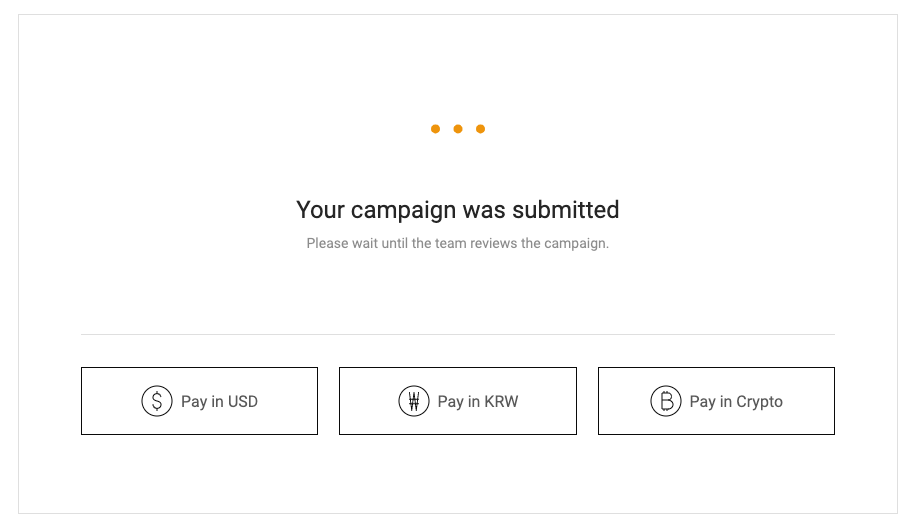Click the dollar sign icon
Image resolution: width=920 pixels, height=529 pixels.
pyautogui.click(x=157, y=401)
